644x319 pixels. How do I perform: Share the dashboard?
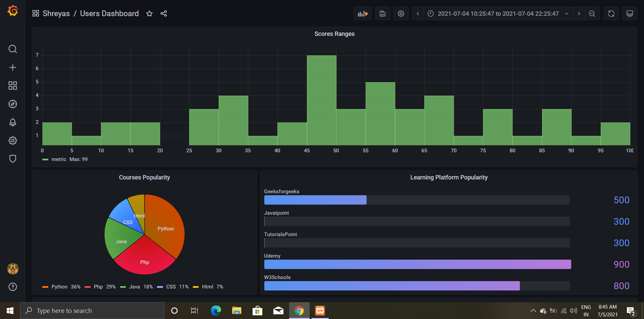163,13
